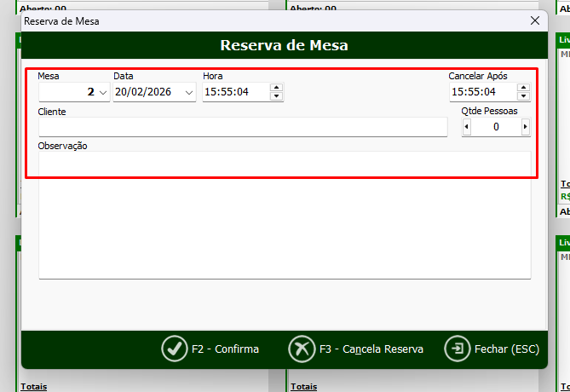Click the checkmark icon for F2 Confirma
Image resolution: width=570 pixels, height=392 pixels.
click(174, 349)
